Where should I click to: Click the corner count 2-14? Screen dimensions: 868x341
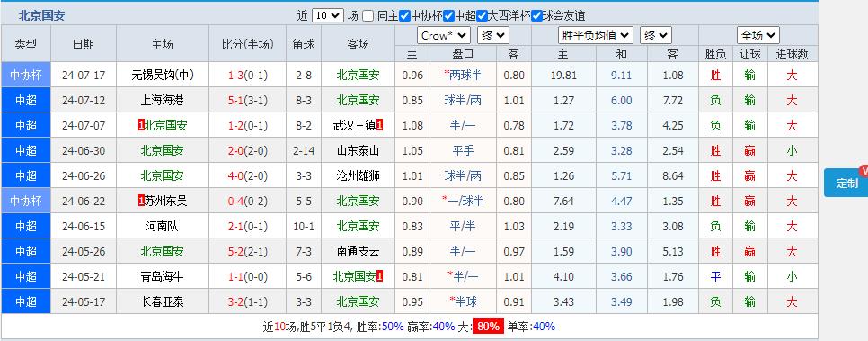click(304, 151)
